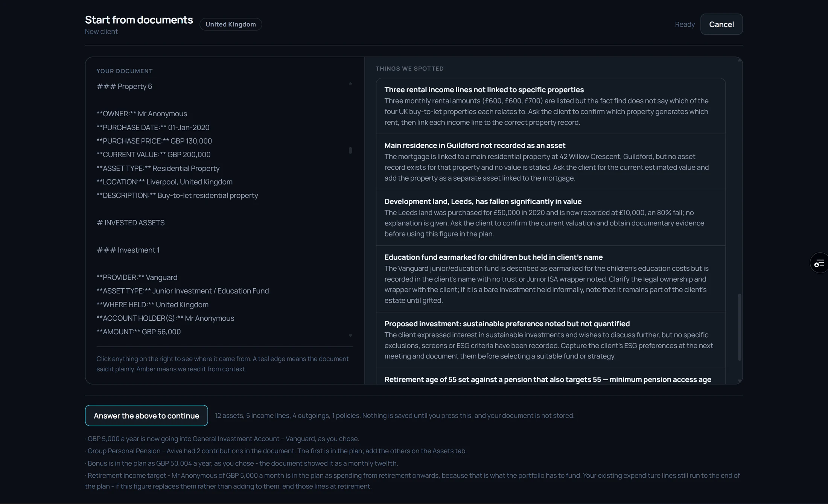
Task: Click the '### Investment 1' heading
Action: [128, 250]
